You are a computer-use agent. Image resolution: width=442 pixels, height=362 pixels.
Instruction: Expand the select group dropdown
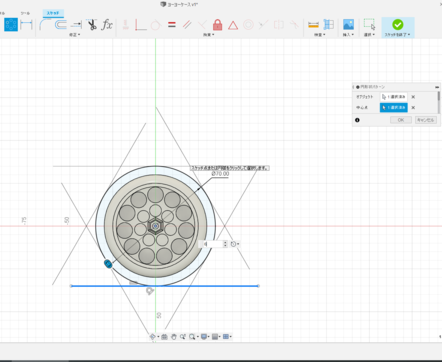tap(369, 35)
